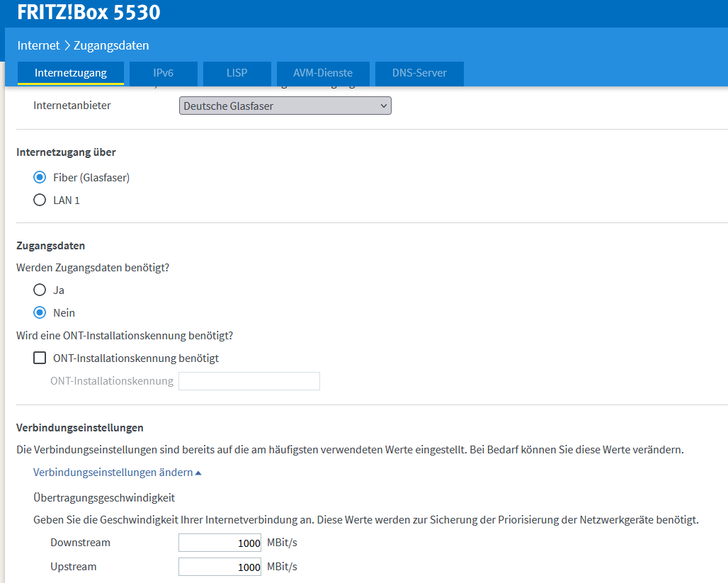The height and width of the screenshot is (583, 728).
Task: Open the Internetanbieter dropdown
Action: click(285, 106)
